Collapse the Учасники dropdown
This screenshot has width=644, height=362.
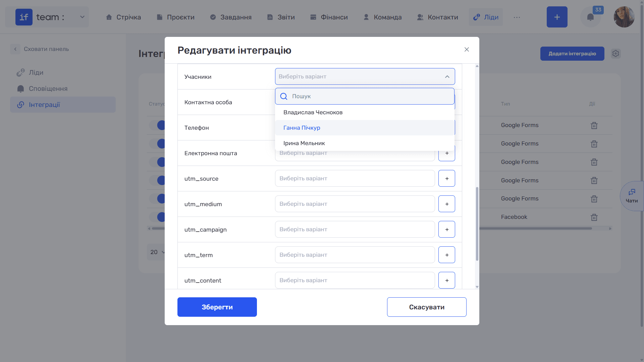tap(447, 77)
